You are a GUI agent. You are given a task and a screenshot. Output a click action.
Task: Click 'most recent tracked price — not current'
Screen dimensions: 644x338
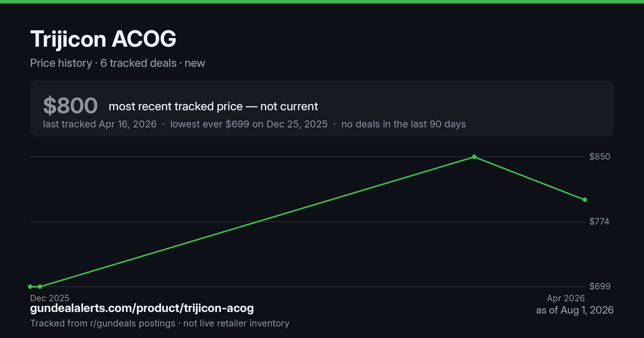click(x=213, y=106)
